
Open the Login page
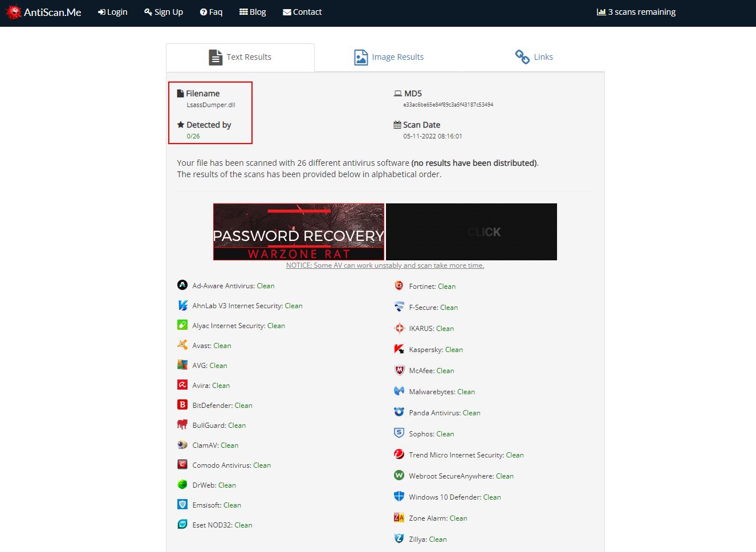point(113,12)
